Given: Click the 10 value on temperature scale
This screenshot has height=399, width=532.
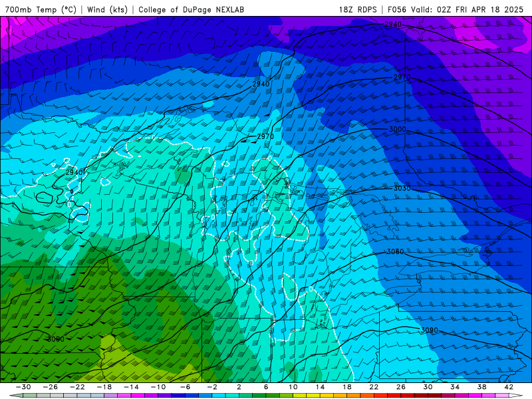Looking at the screenshot, I should (x=293, y=387).
